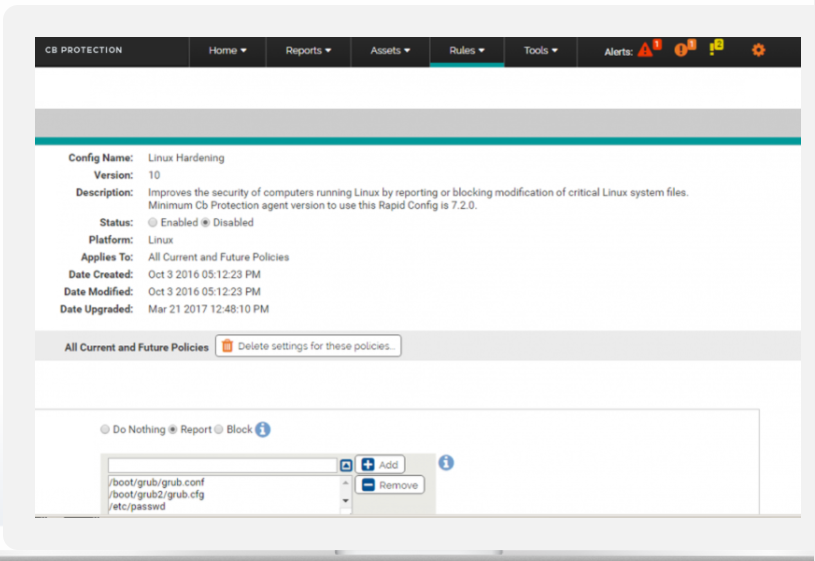Click the Alerts: label in the top bar
Viewport: 815px width, 561px height.
(618, 51)
